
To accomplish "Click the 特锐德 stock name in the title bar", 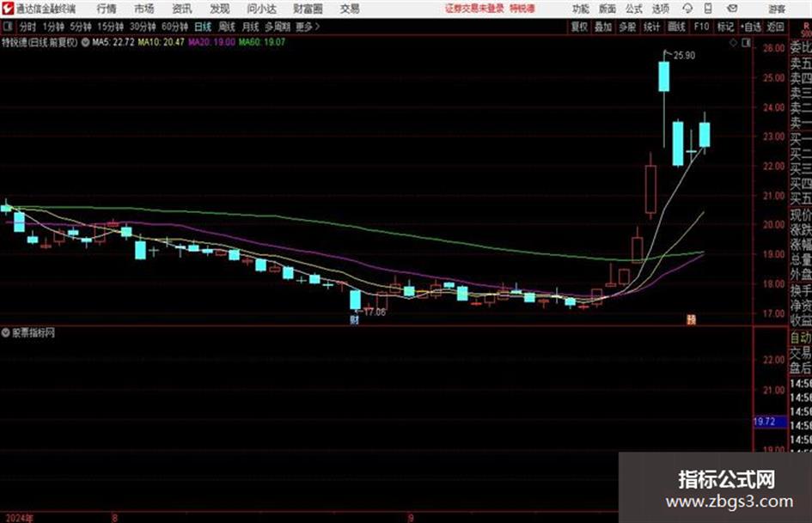I will (x=522, y=9).
